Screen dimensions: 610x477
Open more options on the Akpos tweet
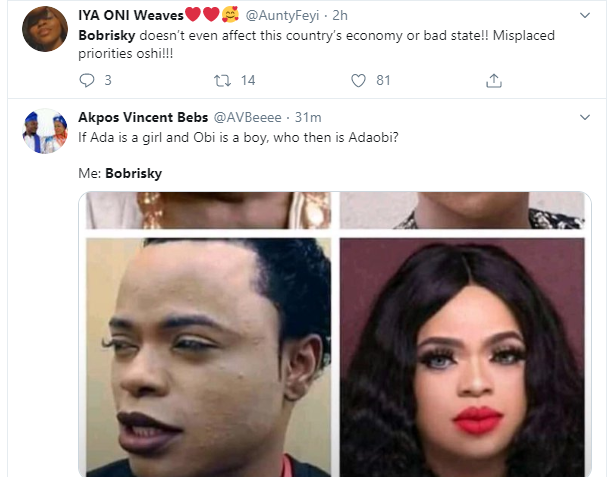[x=583, y=117]
